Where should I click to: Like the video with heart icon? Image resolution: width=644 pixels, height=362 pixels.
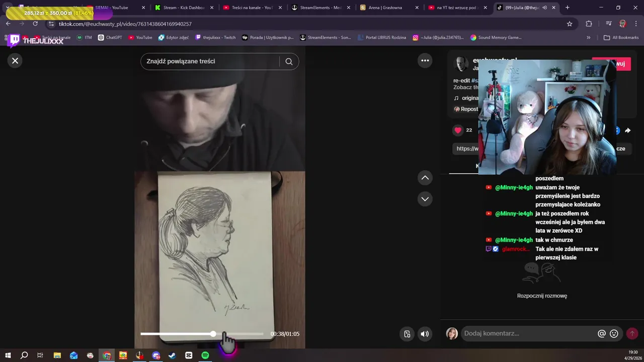click(458, 130)
